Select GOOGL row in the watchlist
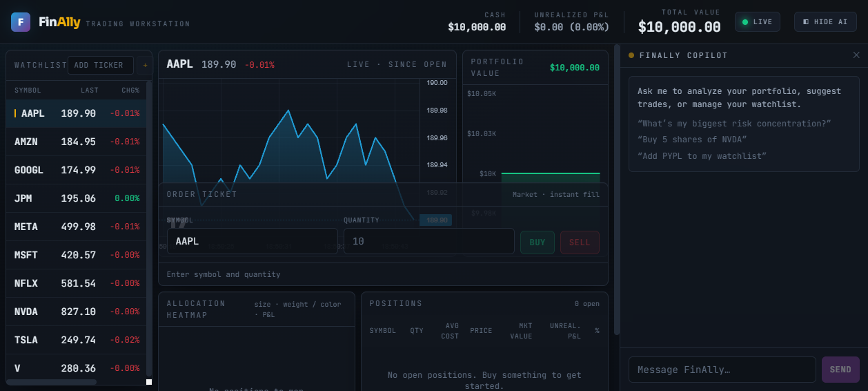Viewport: 868px width, 391px height. point(76,170)
